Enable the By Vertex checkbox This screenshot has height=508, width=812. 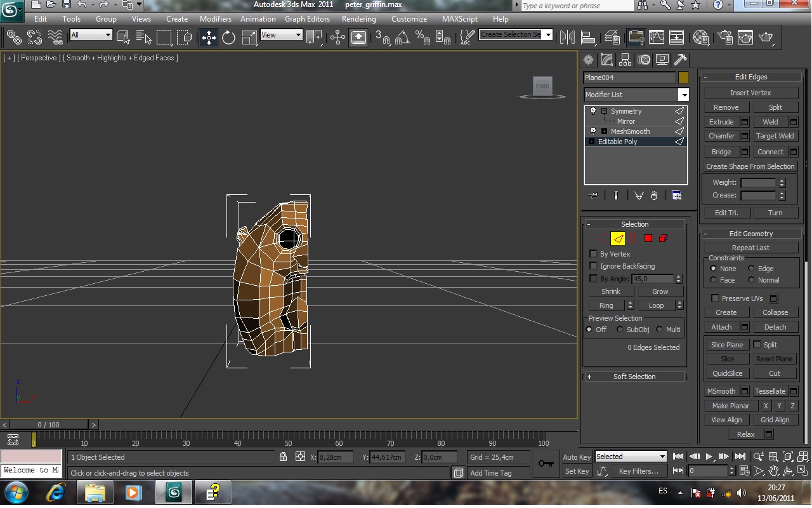(x=594, y=254)
